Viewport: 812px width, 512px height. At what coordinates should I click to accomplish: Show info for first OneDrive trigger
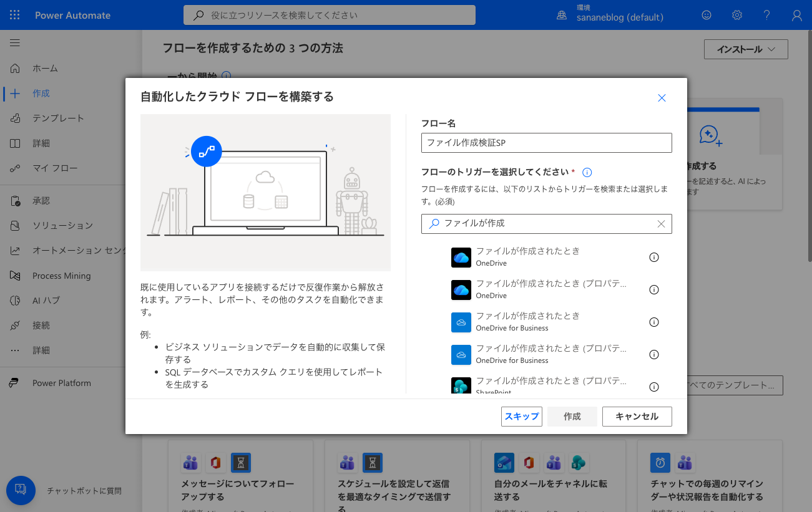[654, 257]
